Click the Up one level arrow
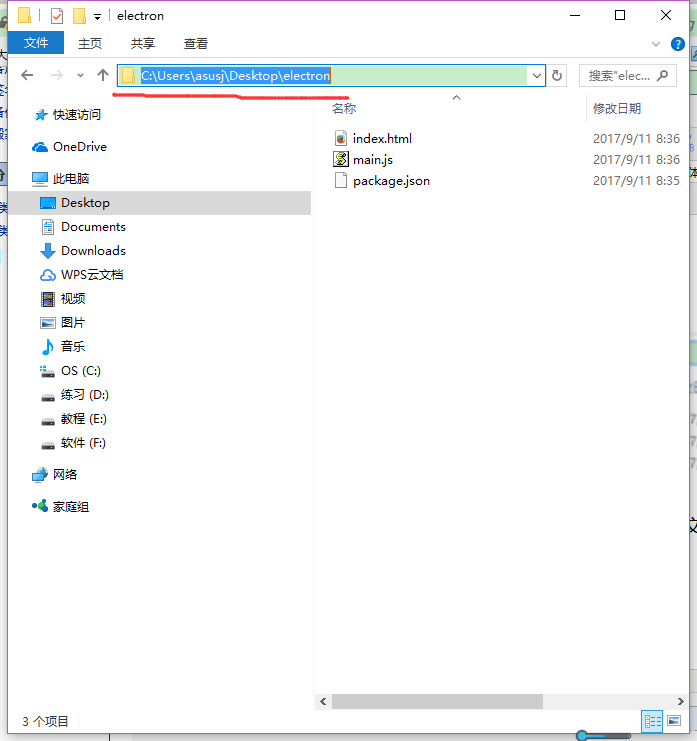This screenshot has height=741, width=697. [102, 75]
